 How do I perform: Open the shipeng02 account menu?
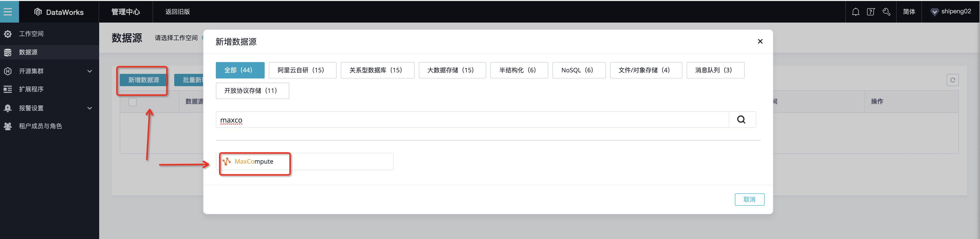click(951, 11)
